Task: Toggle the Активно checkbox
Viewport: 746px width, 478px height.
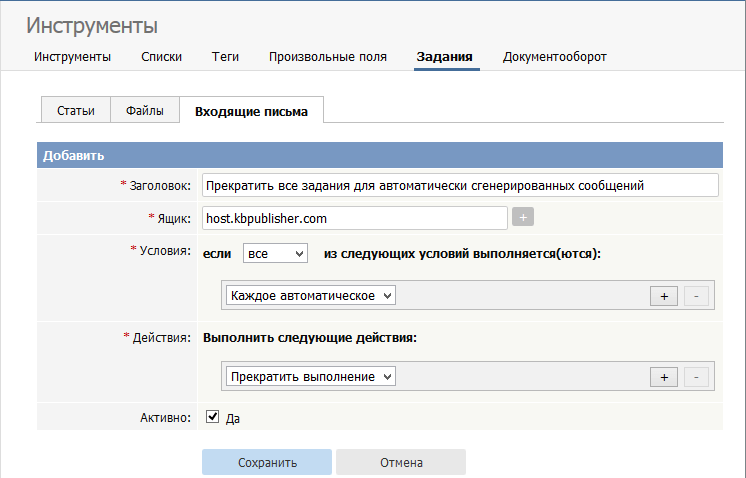Action: (x=212, y=417)
